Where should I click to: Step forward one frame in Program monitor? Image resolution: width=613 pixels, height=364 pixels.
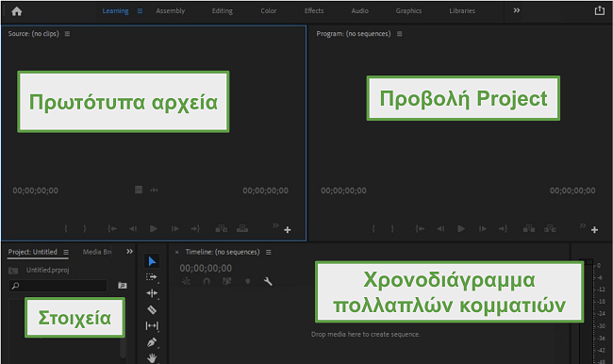click(483, 229)
